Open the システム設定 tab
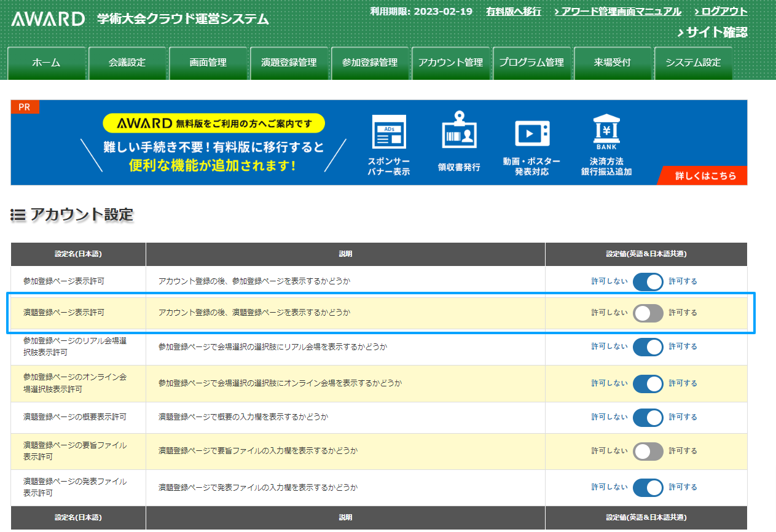This screenshot has height=532, width=776. (x=693, y=63)
